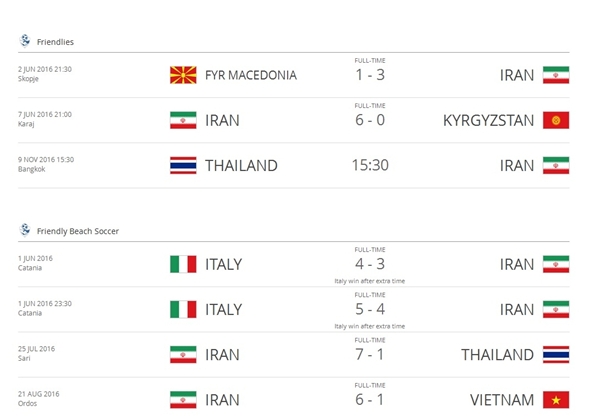Click the Friendly Beach Soccer heading
Viewport: 600px width, 418px height.
pyautogui.click(x=78, y=231)
